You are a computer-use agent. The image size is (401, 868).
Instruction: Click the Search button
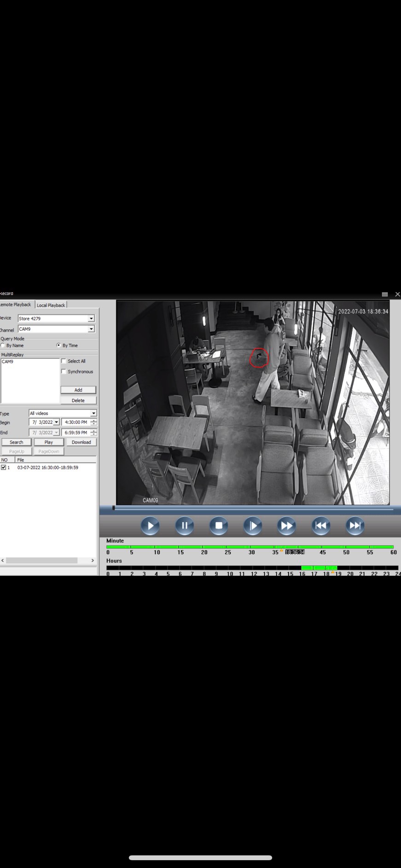pos(16,442)
